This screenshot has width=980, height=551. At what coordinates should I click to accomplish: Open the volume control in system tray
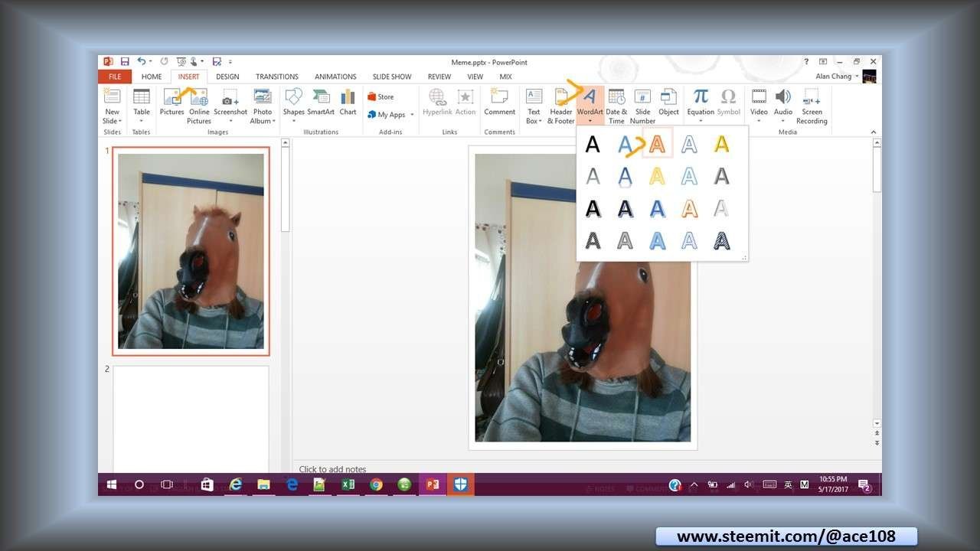[x=748, y=484]
